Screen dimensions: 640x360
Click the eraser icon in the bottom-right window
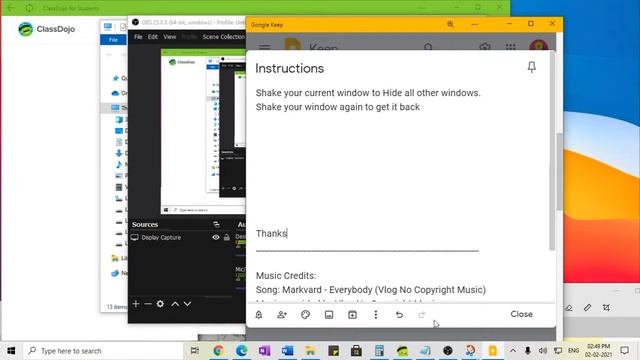pos(569,308)
